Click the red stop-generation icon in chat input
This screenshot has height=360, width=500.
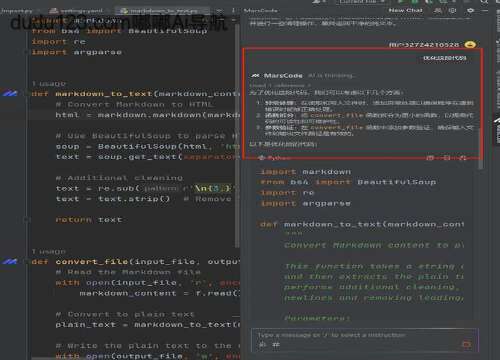click(x=467, y=344)
